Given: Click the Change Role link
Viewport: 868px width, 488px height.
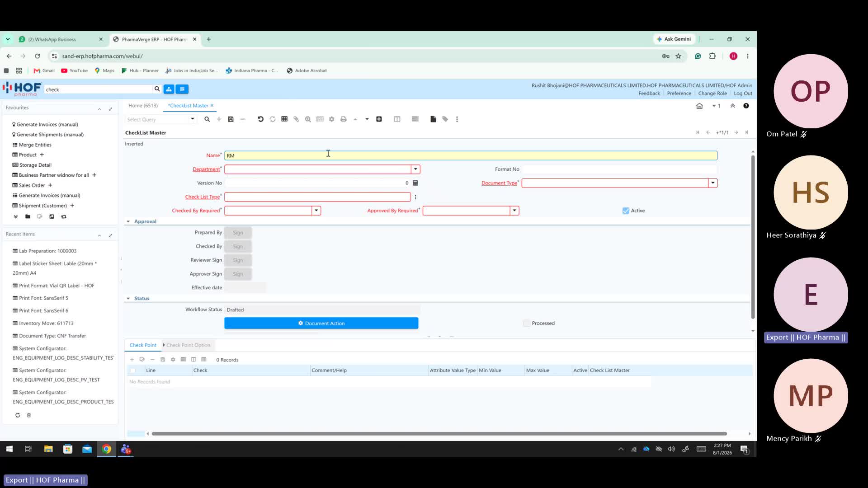Looking at the screenshot, I should tap(712, 94).
